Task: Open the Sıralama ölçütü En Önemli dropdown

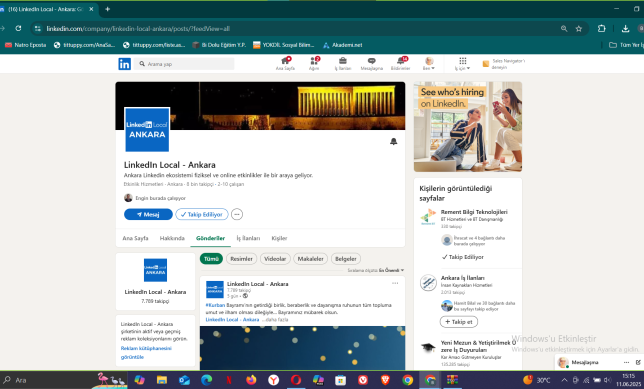Action: 376,270
